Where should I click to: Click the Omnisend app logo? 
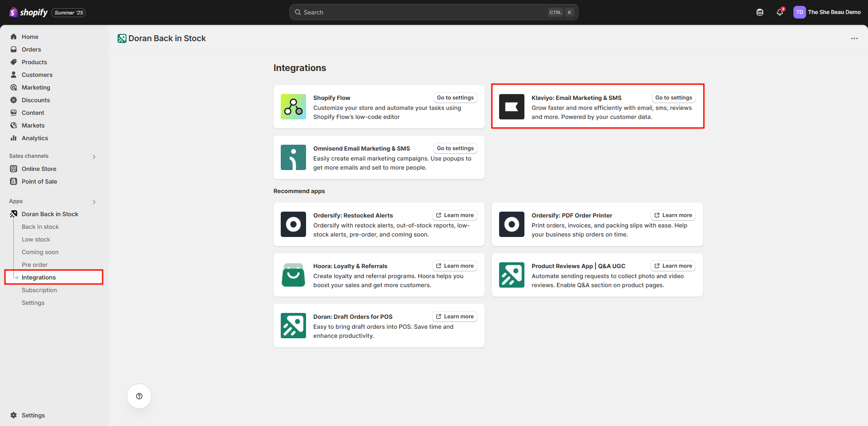click(x=293, y=157)
